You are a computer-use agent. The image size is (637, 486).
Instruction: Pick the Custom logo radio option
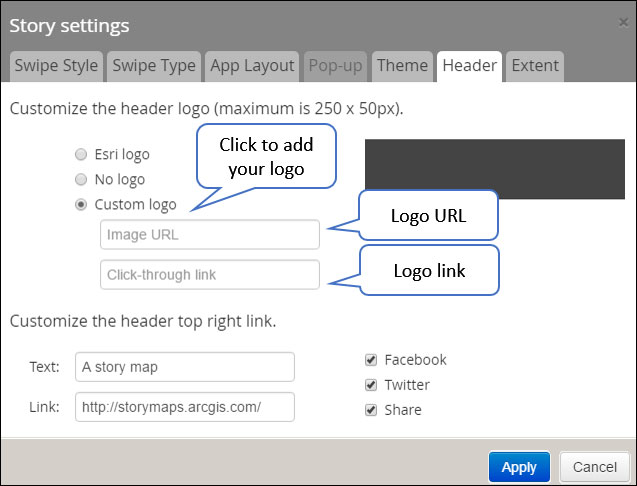pyautogui.click(x=81, y=205)
